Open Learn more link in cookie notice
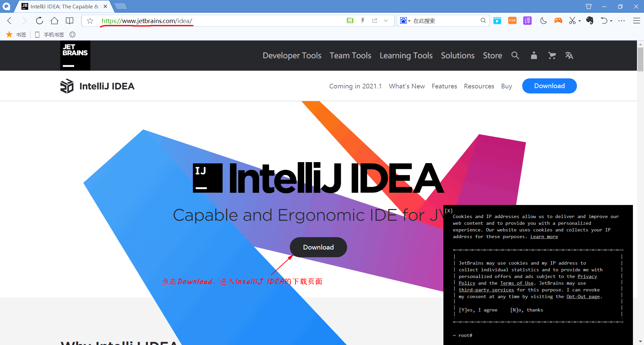 tap(544, 237)
